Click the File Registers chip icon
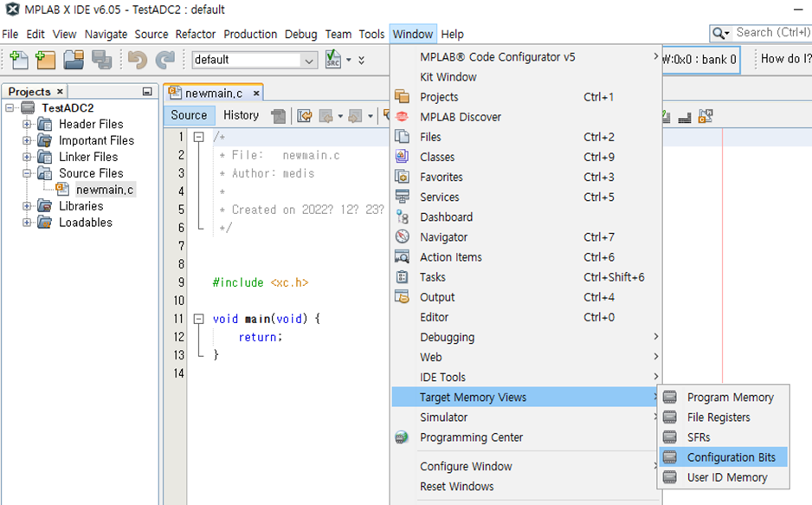Viewport: 812px width, 505px height. [x=669, y=417]
